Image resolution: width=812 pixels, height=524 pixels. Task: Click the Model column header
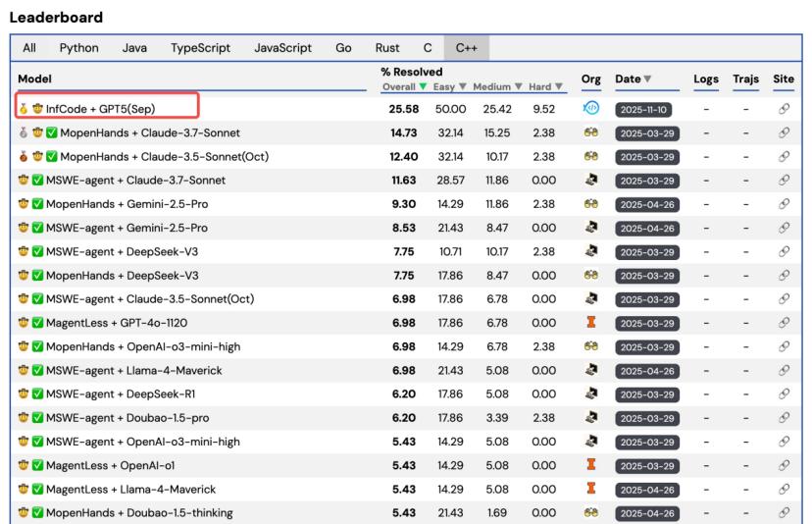[x=34, y=78]
